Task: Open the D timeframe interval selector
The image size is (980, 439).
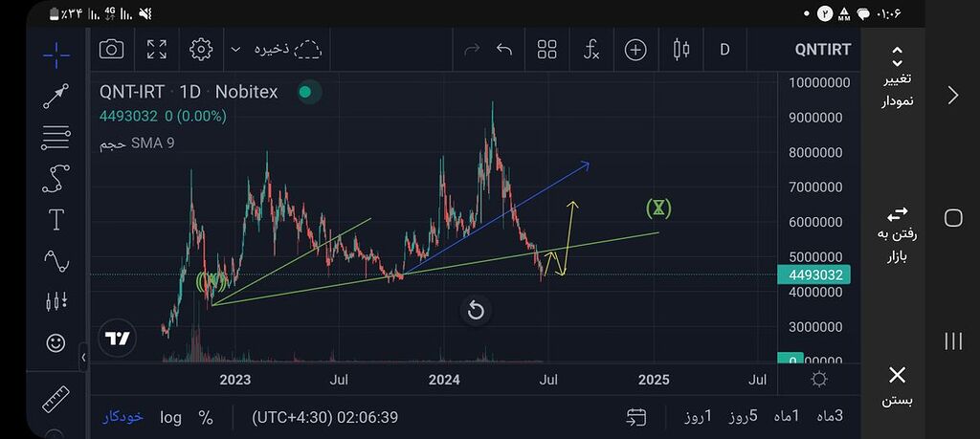Action: coord(724,50)
